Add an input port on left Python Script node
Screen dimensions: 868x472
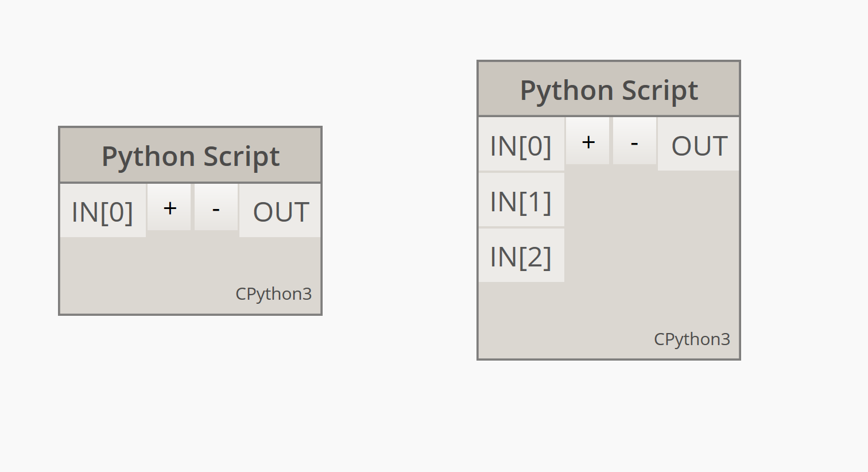click(169, 208)
